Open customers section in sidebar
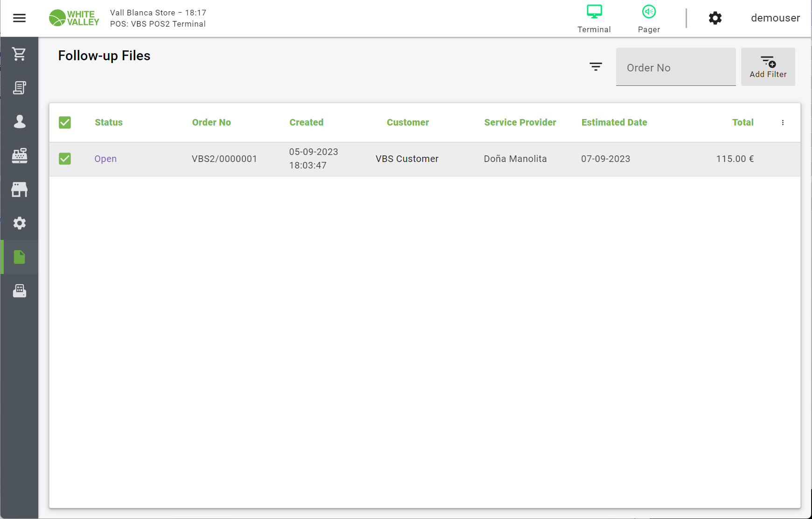The width and height of the screenshot is (812, 519). pyautogui.click(x=19, y=121)
